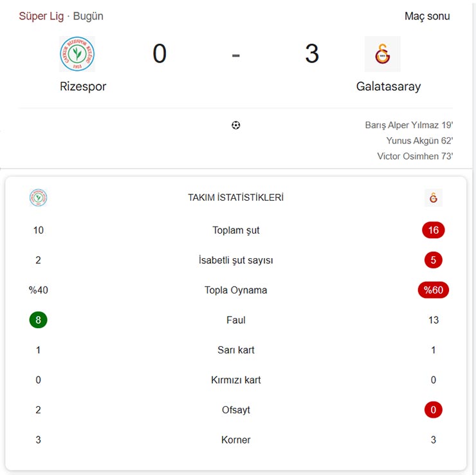Click the soccer ball goal icon
This screenshot has height=475, width=476.
235,125
